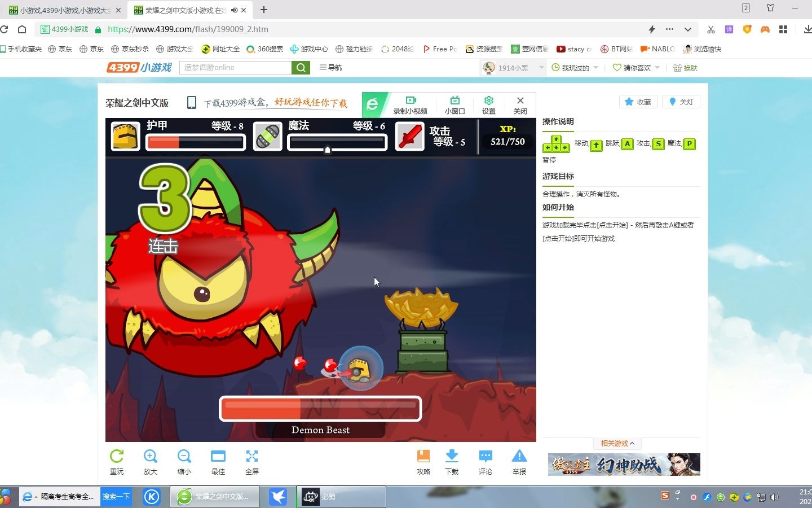This screenshot has height=508, width=812.
Task: Click the browser home button
Action: point(22,29)
